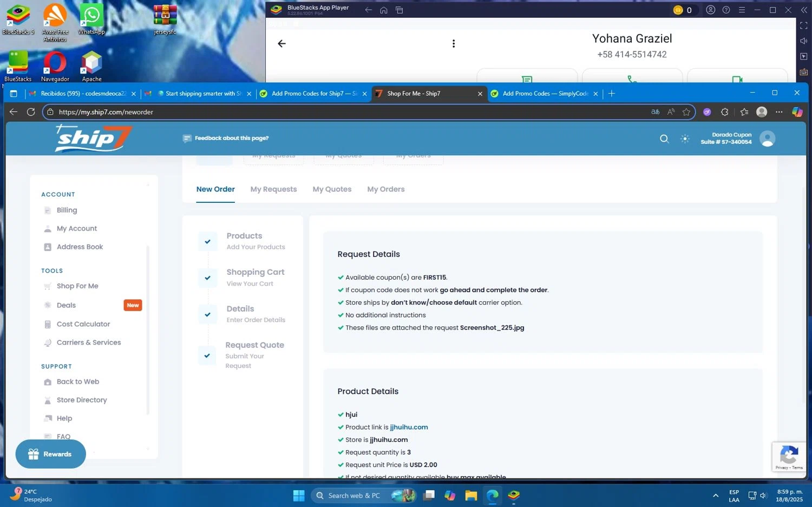The image size is (812, 507).
Task: Toggle the light/dark theme sun icon
Action: (685, 139)
